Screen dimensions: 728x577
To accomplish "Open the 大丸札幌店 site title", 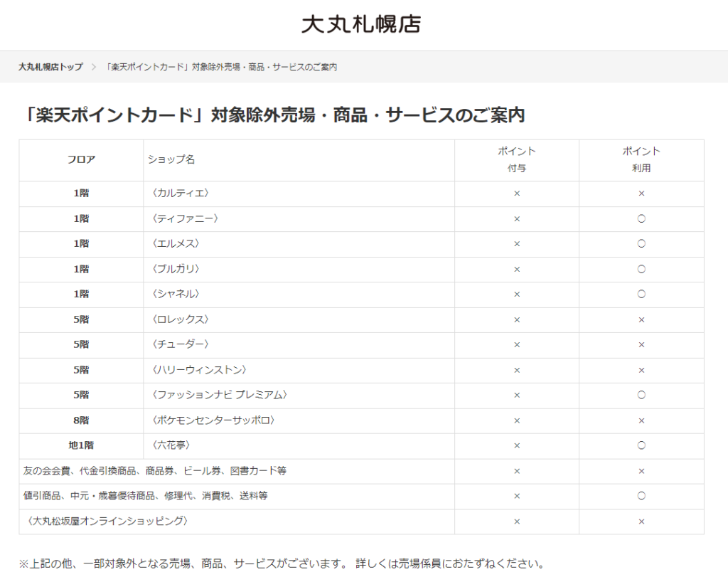I will pos(361,24).
